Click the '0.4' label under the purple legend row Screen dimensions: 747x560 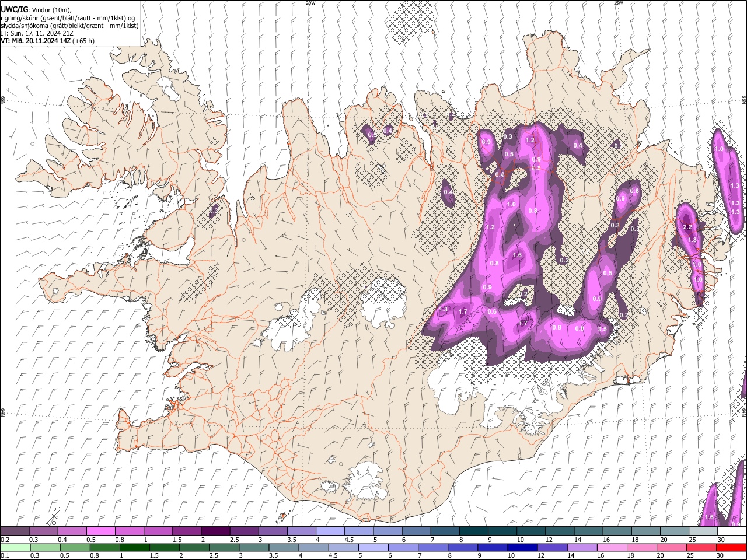pos(62,540)
